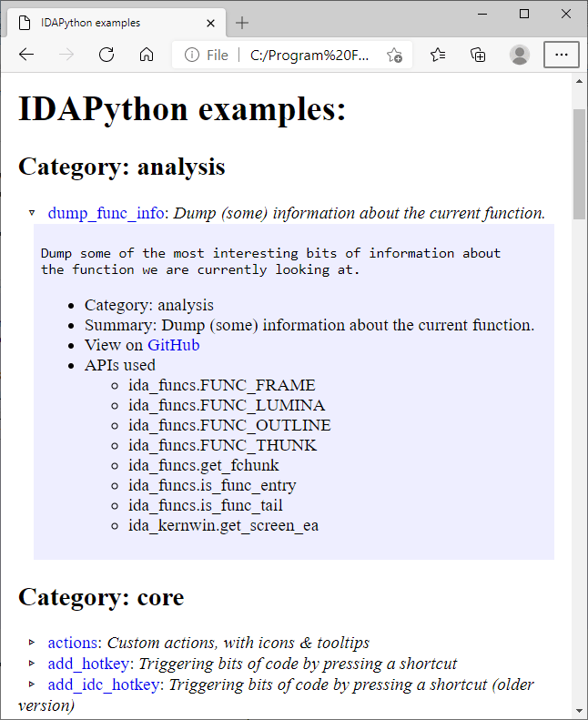The width and height of the screenshot is (588, 720).
Task: Maximize the browser window
Action: coord(524,14)
